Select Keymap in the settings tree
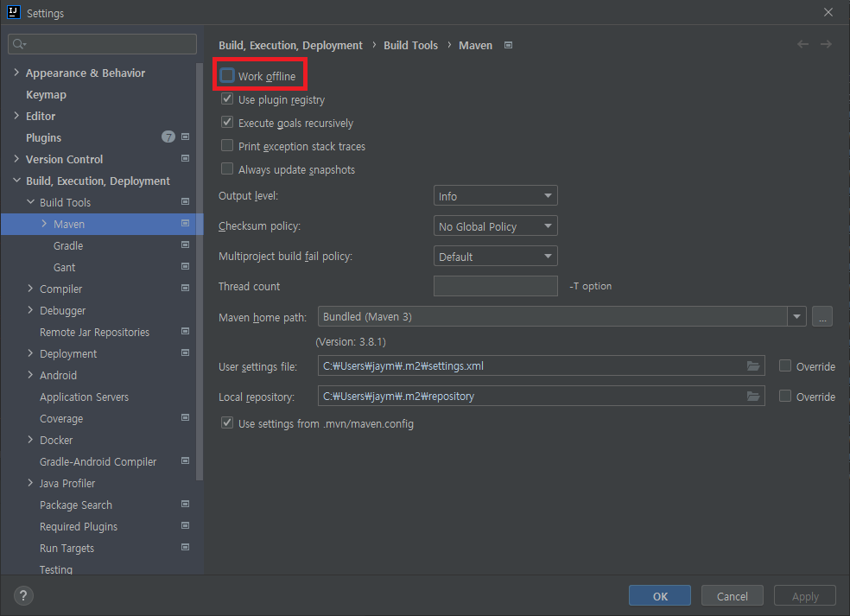Image resolution: width=850 pixels, height=616 pixels. pyautogui.click(x=46, y=94)
